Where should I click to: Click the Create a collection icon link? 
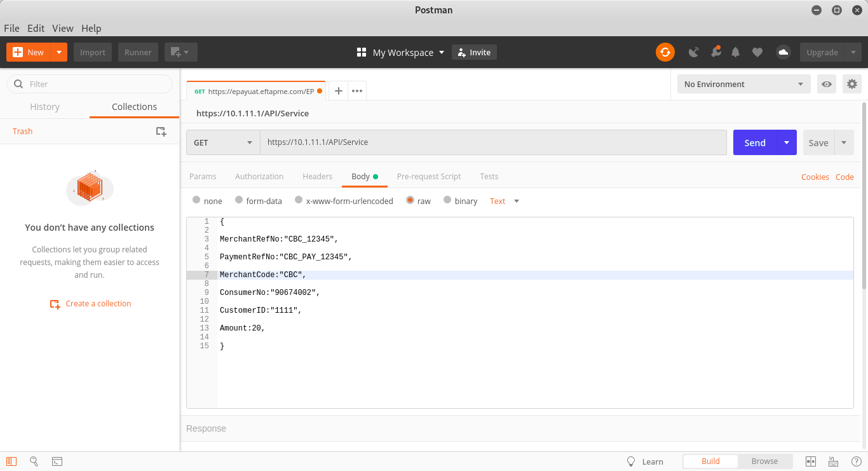click(55, 304)
